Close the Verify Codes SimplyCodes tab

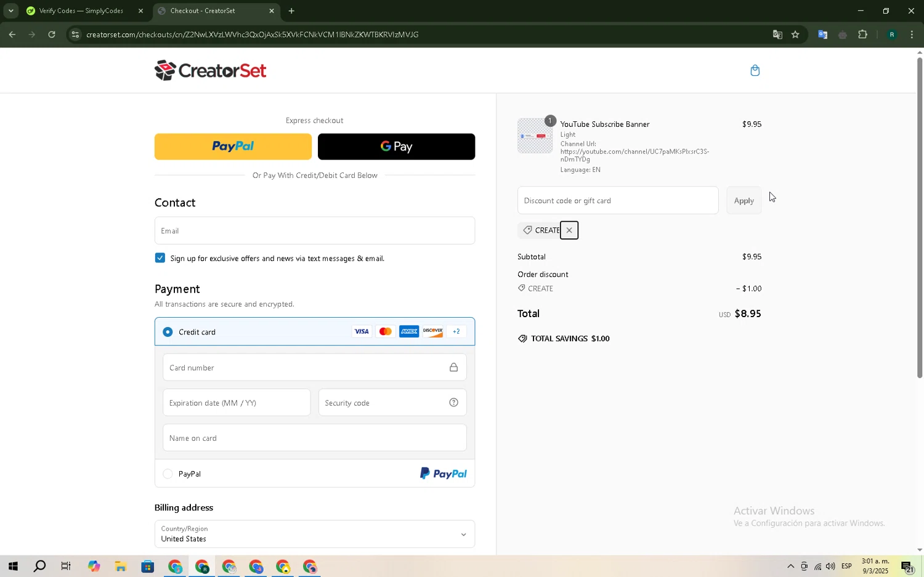pos(140,10)
